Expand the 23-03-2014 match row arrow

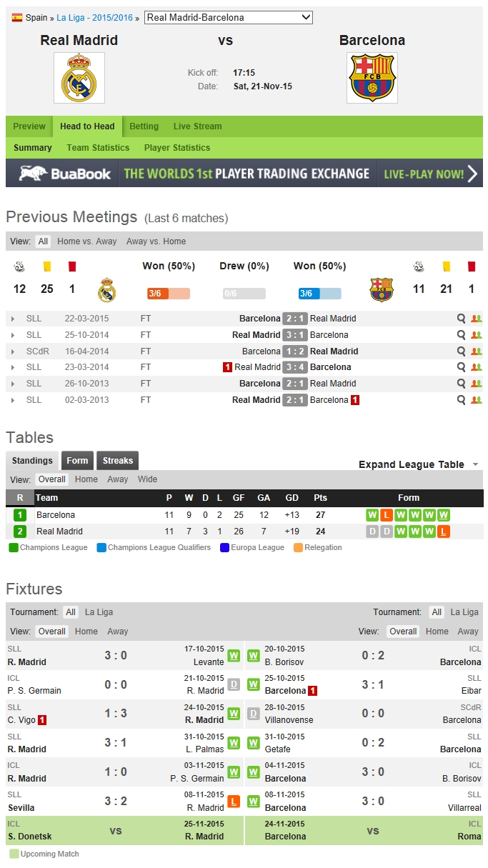[12, 367]
